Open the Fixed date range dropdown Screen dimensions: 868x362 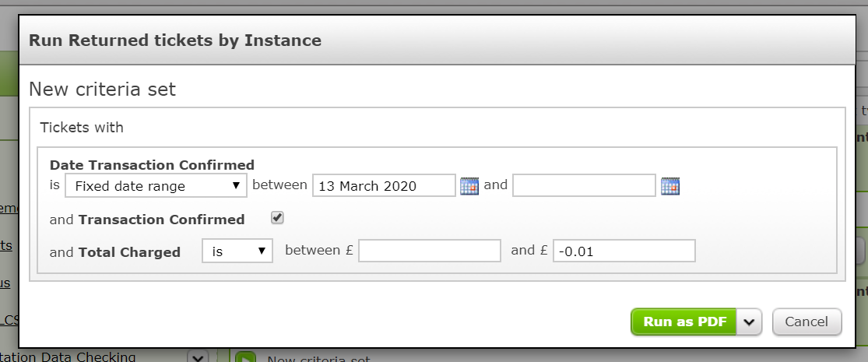[x=156, y=186]
